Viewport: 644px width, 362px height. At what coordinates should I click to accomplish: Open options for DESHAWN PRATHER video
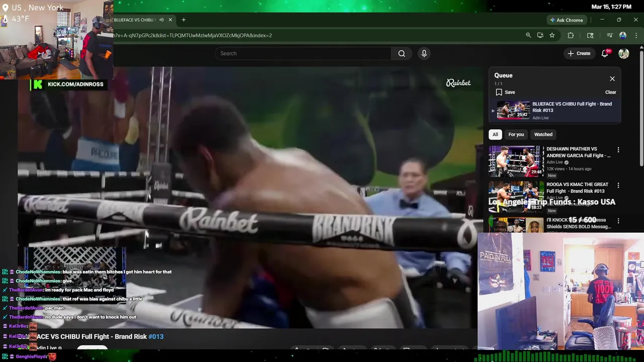(x=618, y=150)
